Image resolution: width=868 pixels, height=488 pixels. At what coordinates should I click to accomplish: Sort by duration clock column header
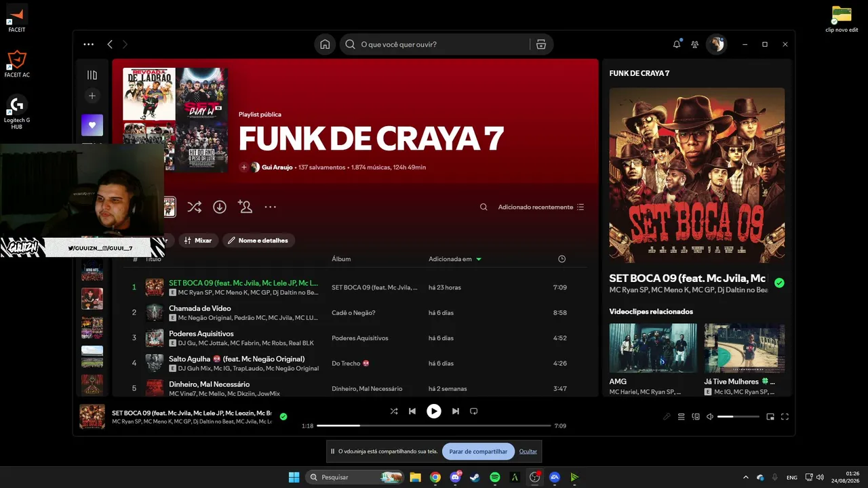point(561,259)
